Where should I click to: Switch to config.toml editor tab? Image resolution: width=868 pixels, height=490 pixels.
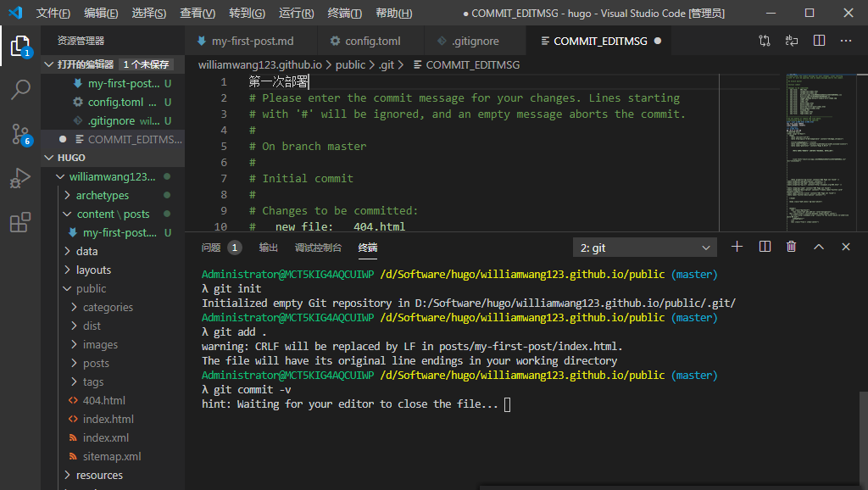[x=372, y=41]
